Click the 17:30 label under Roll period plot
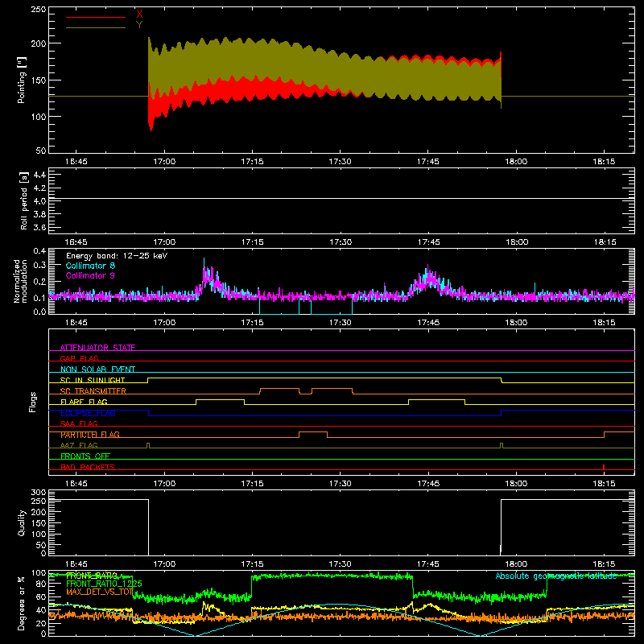644x644 pixels. 341,242
